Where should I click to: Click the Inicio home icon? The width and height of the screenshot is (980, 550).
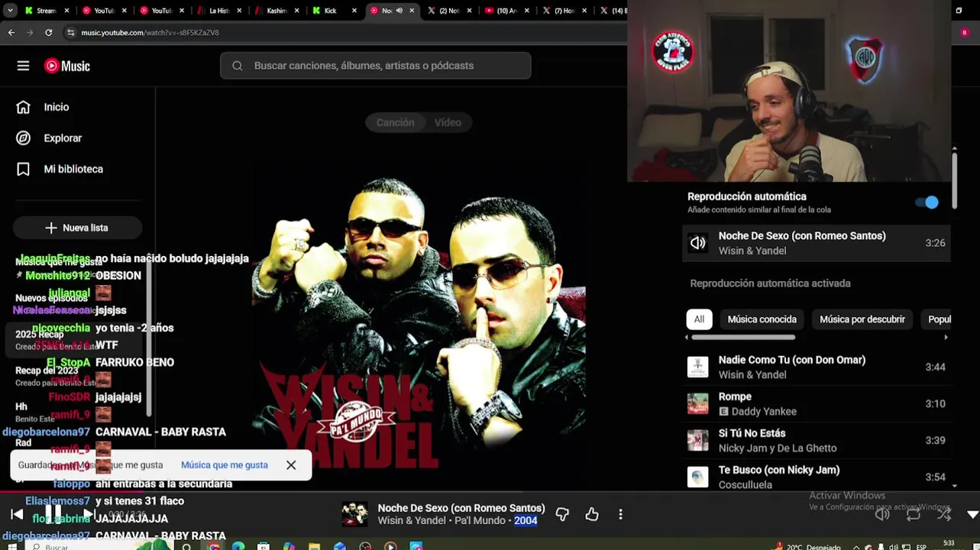click(x=24, y=107)
